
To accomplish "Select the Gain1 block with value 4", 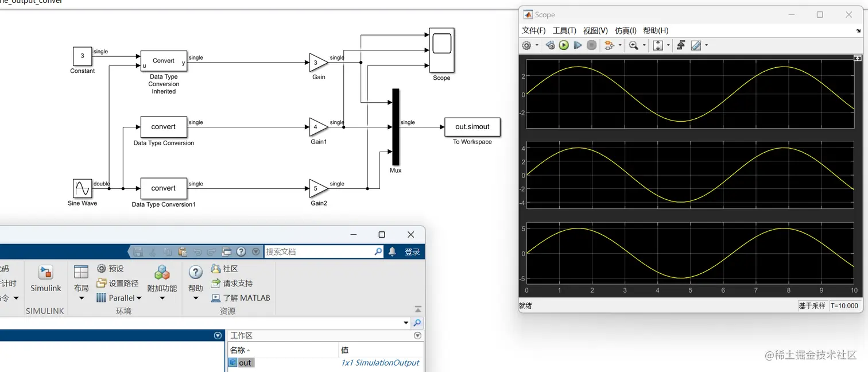I will tap(319, 127).
